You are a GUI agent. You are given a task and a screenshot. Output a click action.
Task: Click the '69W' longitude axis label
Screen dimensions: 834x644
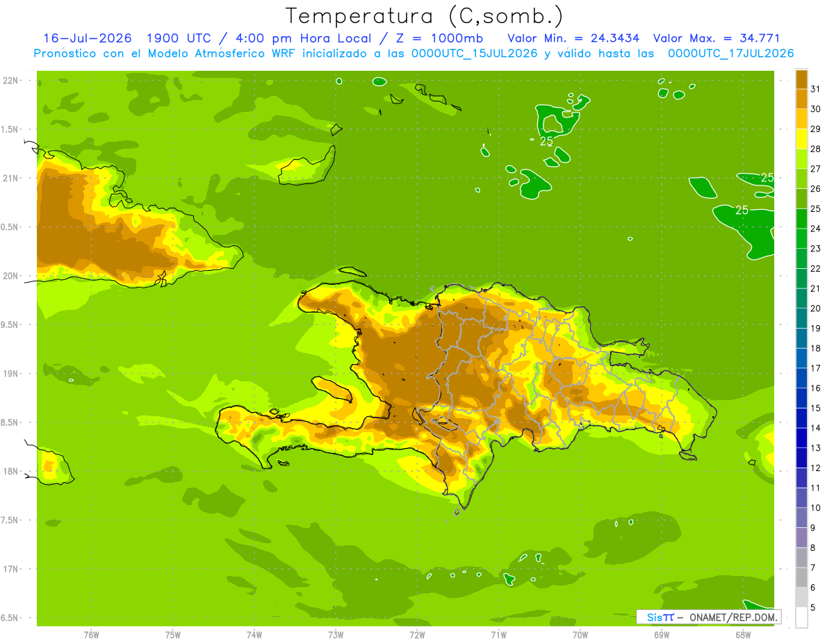pyautogui.click(x=661, y=635)
